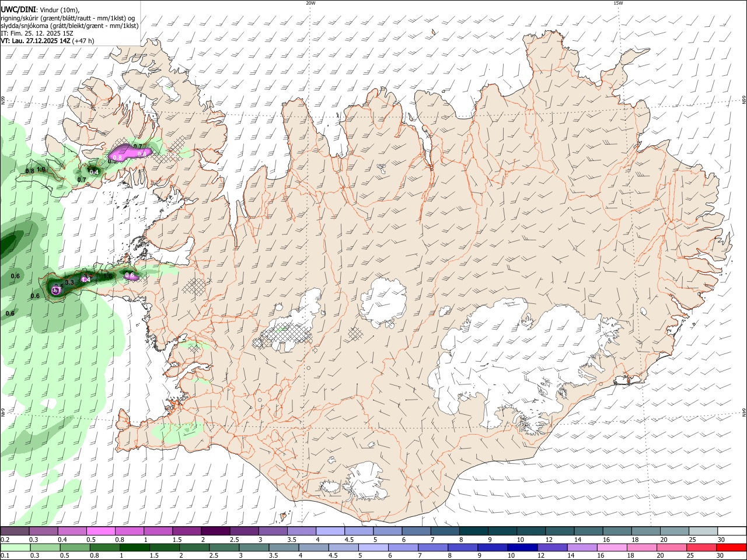Click the 1.0 precipitation value in the Westfjords
This screenshot has width=747, height=560.
(41, 169)
